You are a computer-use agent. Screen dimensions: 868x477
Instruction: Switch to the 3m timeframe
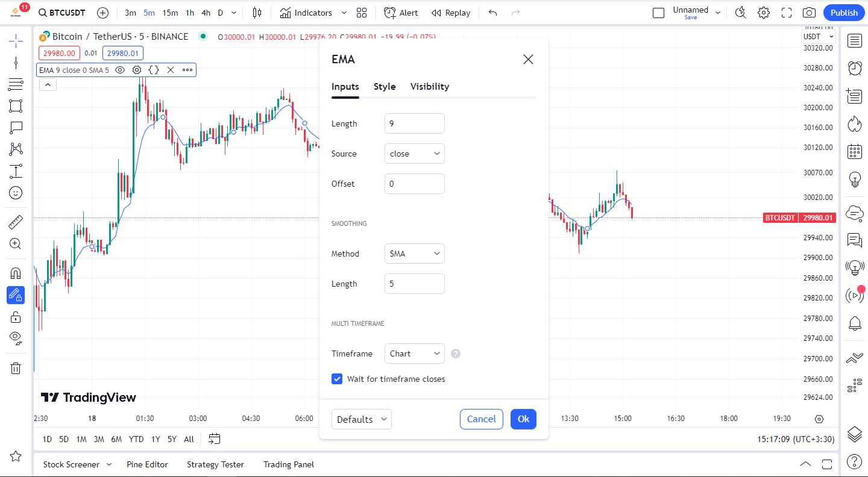130,13
